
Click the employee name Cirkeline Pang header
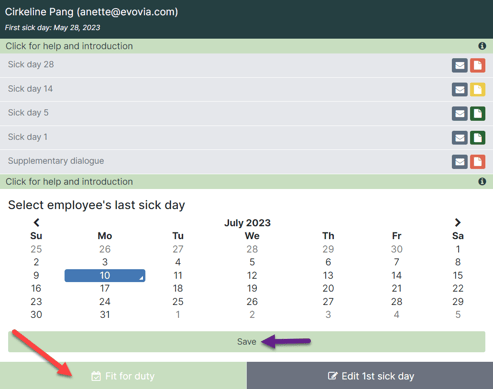point(91,12)
